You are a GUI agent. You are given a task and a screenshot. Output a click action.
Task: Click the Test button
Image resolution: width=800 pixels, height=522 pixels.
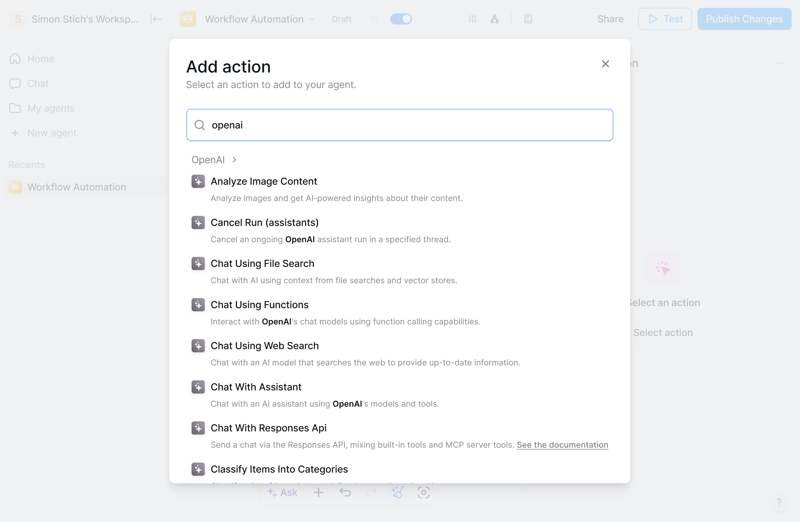(x=665, y=19)
